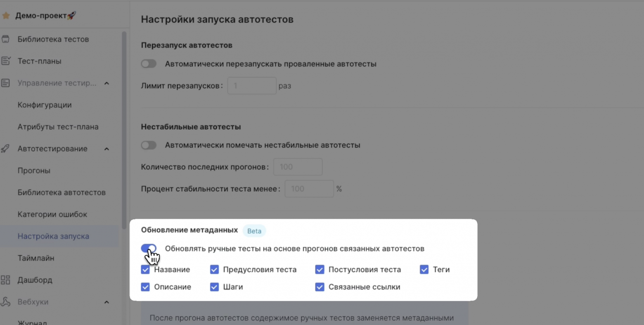
Task: Click the star icon beside Демо-проект
Action: pyautogui.click(x=6, y=15)
